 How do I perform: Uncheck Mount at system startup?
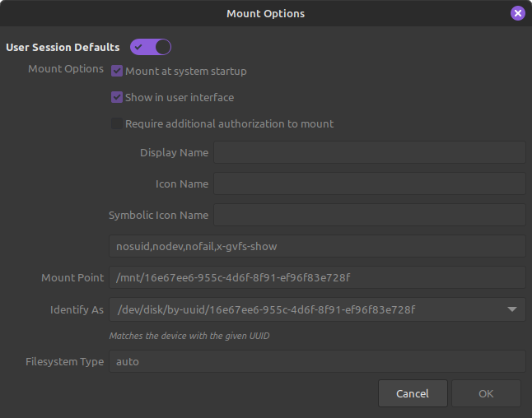coord(117,72)
